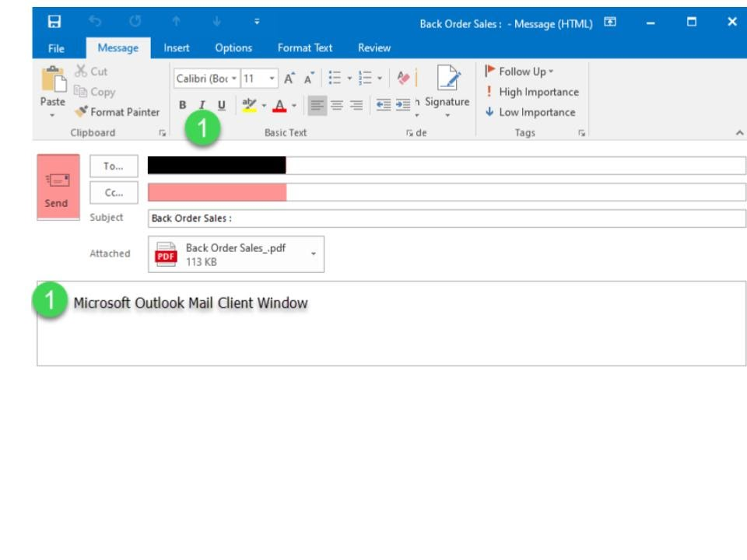
Task: Click the To... recipients button
Action: tap(114, 165)
